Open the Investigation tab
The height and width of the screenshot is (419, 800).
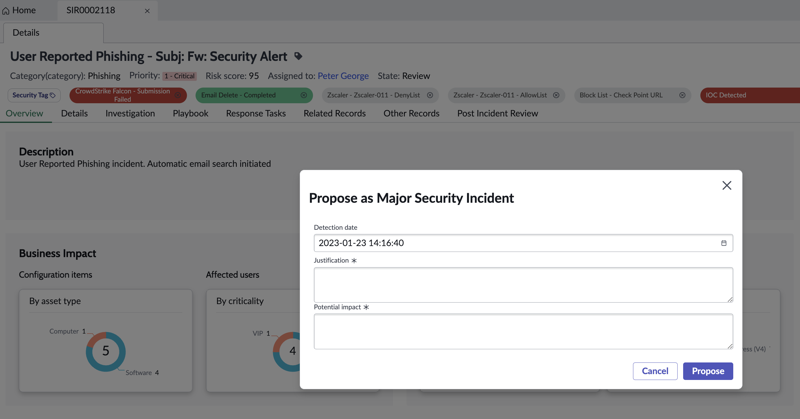pos(130,113)
